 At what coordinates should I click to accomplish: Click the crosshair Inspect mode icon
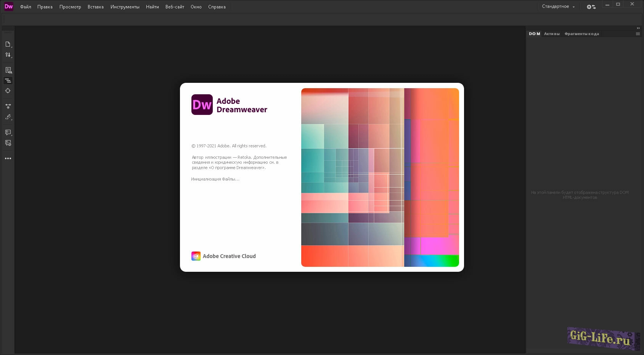[8, 91]
